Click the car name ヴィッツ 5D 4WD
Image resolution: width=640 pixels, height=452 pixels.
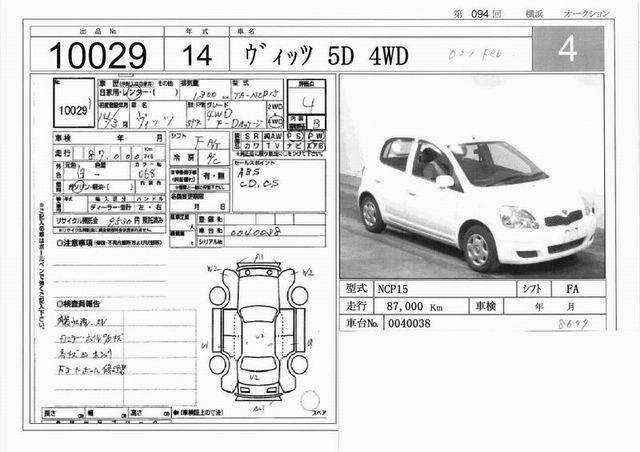[327, 56]
